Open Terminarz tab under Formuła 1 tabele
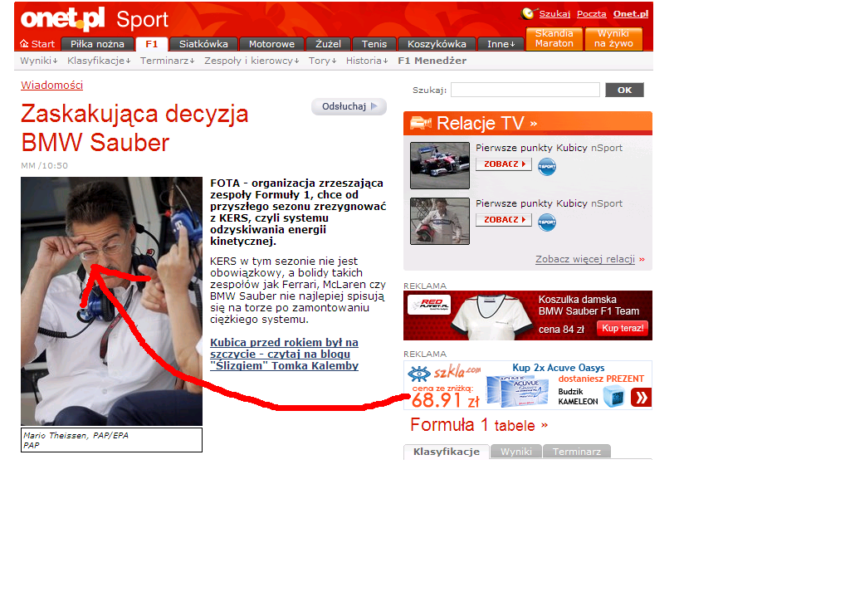850x616 pixels. coord(577,452)
